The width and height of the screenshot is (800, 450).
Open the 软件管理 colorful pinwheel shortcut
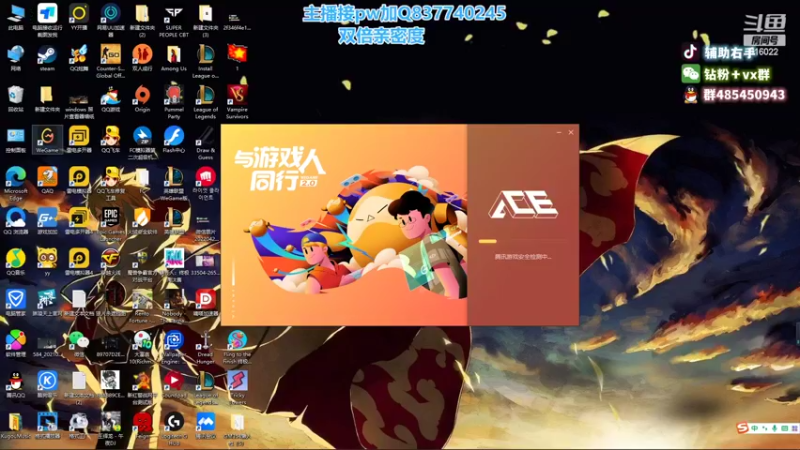click(x=15, y=343)
